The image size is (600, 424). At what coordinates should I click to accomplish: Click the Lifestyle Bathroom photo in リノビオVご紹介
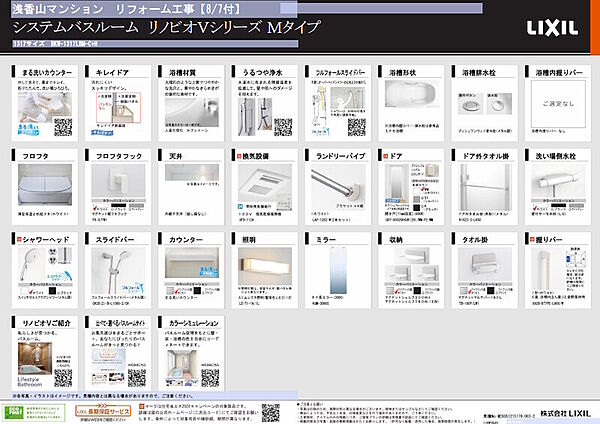(35, 359)
